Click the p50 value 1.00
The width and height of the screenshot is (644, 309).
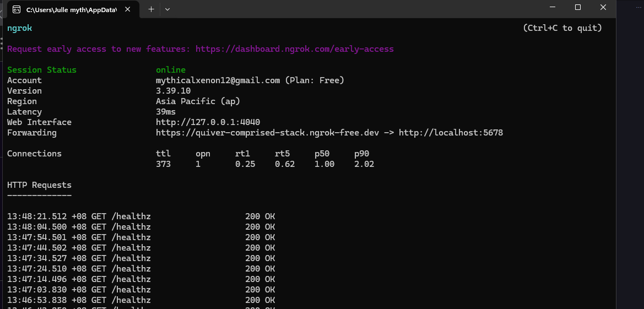[x=324, y=164]
